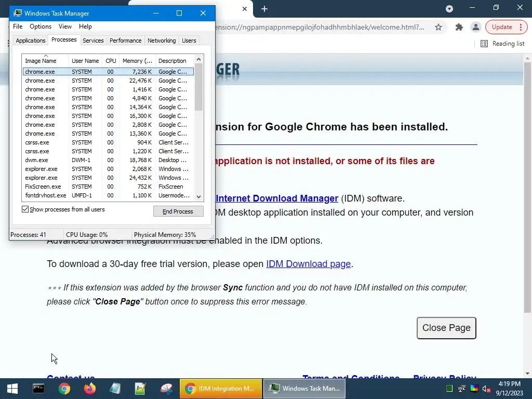Image resolution: width=532 pixels, height=399 pixels.
Task: Open Chrome profile avatar icon
Action: click(476, 27)
